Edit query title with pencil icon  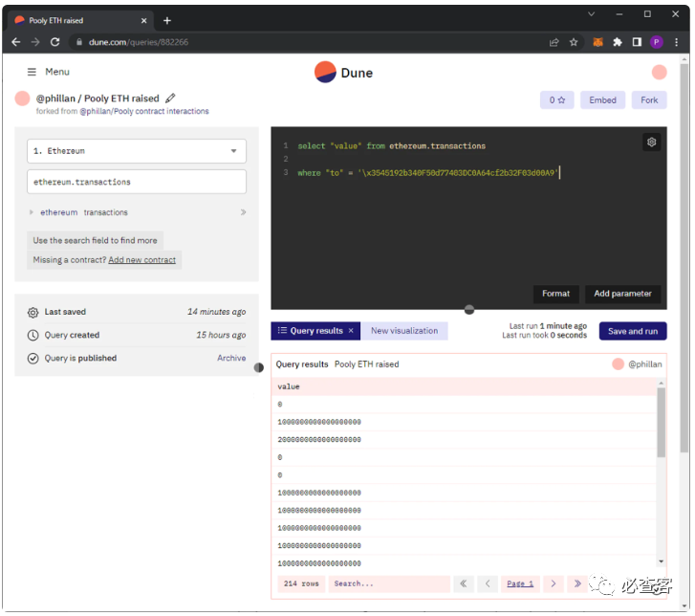[x=170, y=98]
